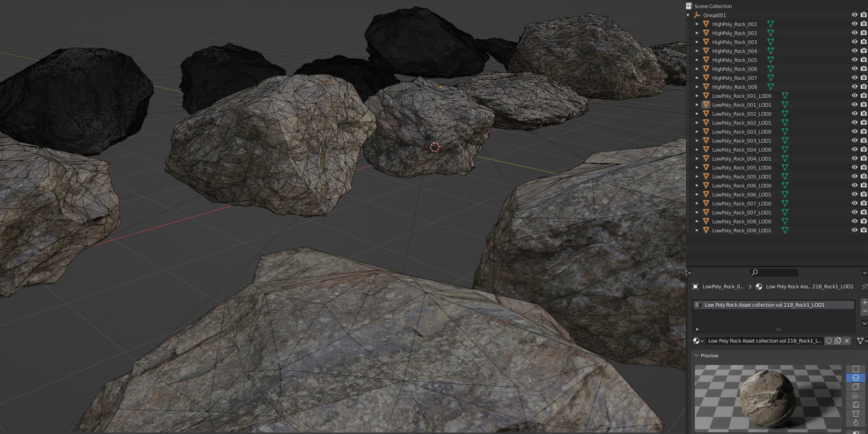Click mesh data icon for HighPoly_Rock_004
This screenshot has width=868, height=434.
click(x=771, y=51)
